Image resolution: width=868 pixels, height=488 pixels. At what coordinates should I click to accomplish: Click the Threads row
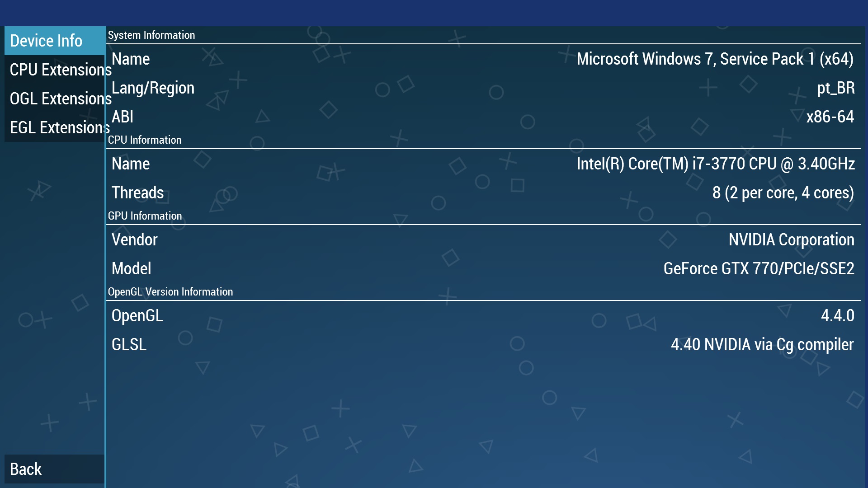[x=483, y=193]
